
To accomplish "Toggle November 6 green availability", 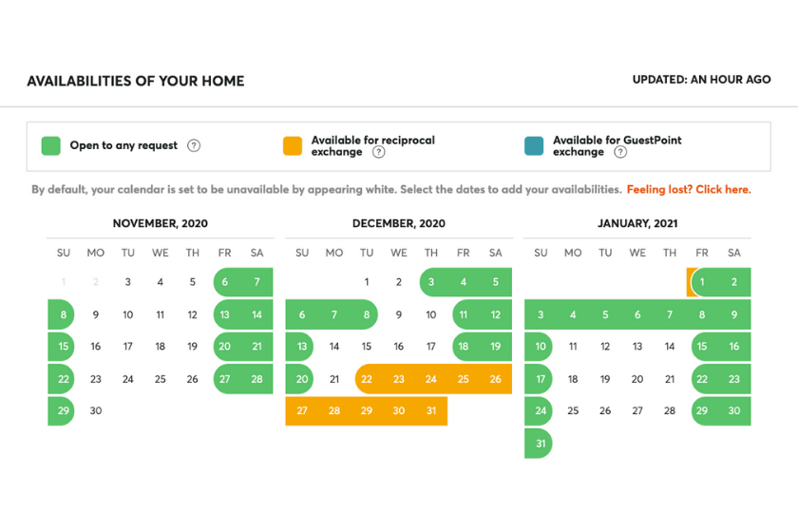I will (225, 282).
